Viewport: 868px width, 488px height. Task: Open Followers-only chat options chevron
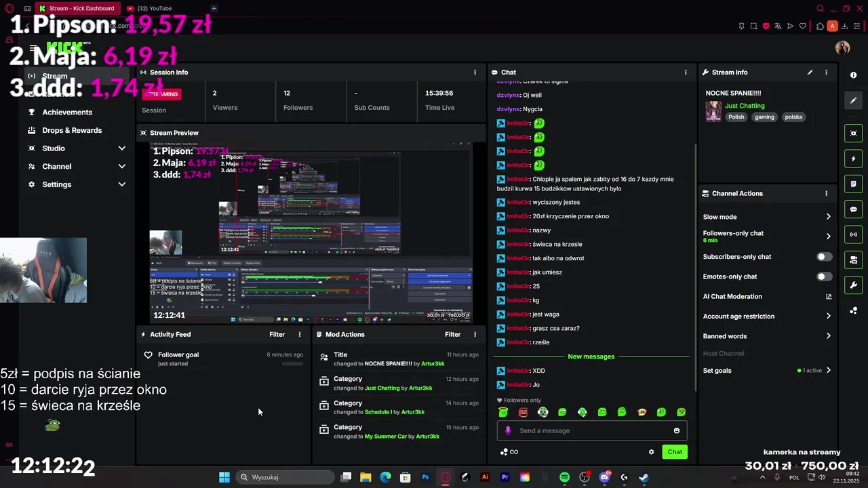coord(828,237)
